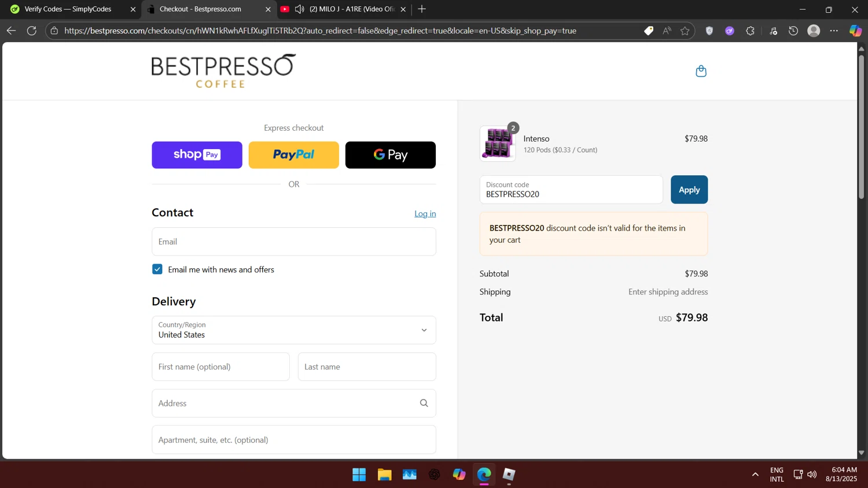Activate the Read aloud icon
This screenshot has width=868, height=488.
pos(667,31)
